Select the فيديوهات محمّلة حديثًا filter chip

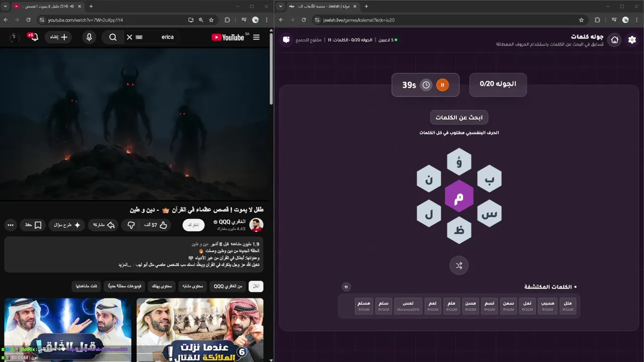point(124,286)
